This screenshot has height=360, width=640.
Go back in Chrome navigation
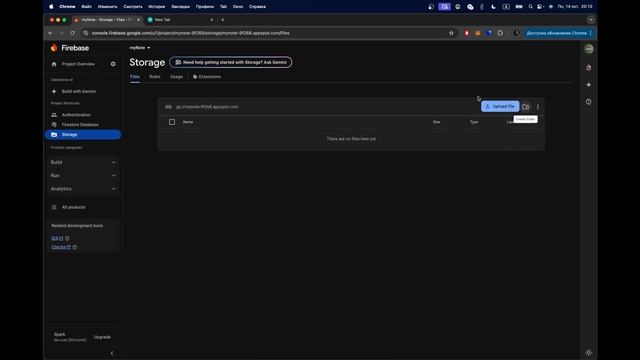tap(50, 33)
